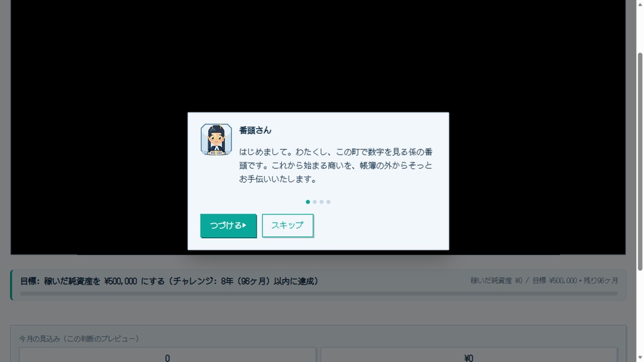The width and height of the screenshot is (644, 362).
Task: Click スキップ to skip the intro
Action: 287,226
